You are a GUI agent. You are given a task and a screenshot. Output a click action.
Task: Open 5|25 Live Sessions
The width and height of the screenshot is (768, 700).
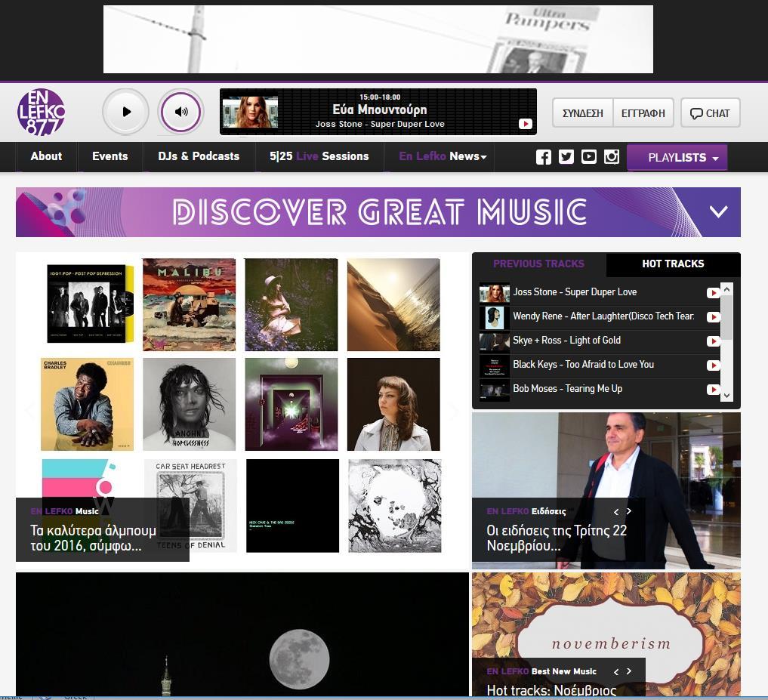pos(319,156)
